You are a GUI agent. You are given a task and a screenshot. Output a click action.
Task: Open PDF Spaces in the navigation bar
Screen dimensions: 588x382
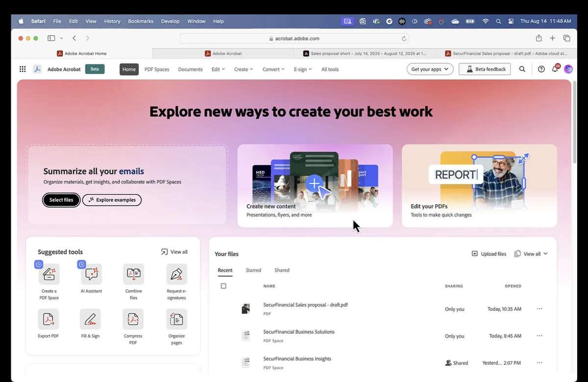point(157,69)
